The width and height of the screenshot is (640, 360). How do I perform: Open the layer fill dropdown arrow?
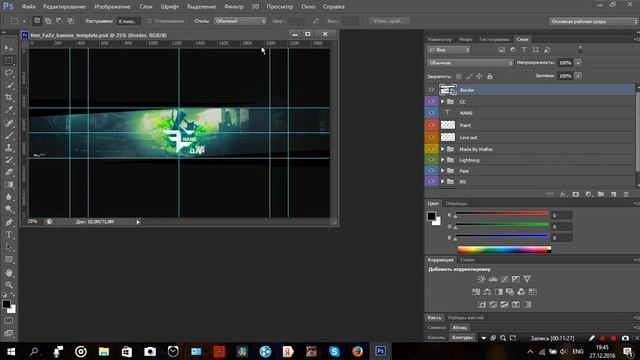point(578,76)
